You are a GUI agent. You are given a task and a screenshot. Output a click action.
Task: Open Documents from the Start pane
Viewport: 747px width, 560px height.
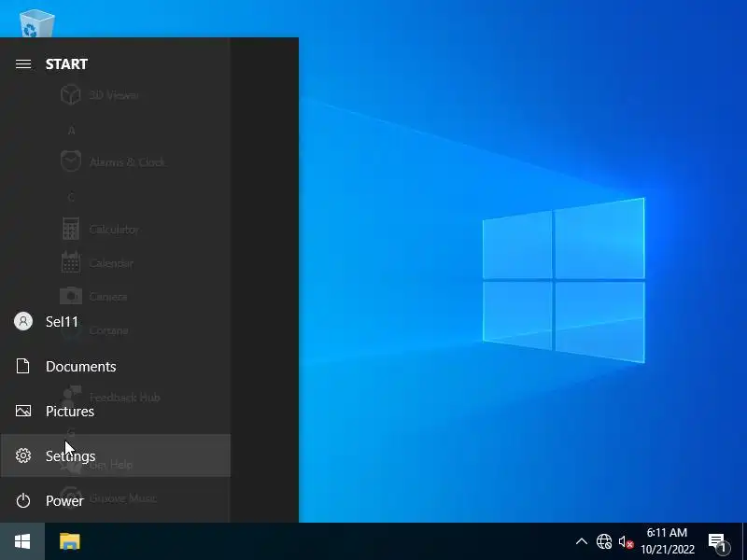115,366
